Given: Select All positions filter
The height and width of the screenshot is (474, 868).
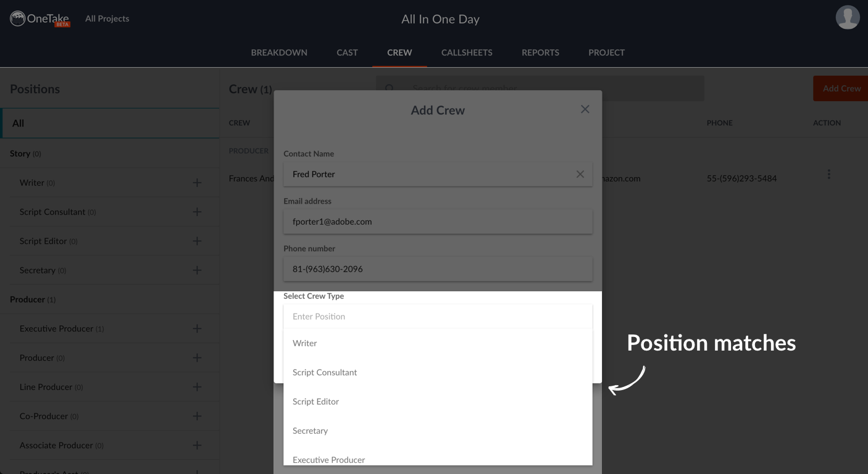Looking at the screenshot, I should [x=110, y=123].
